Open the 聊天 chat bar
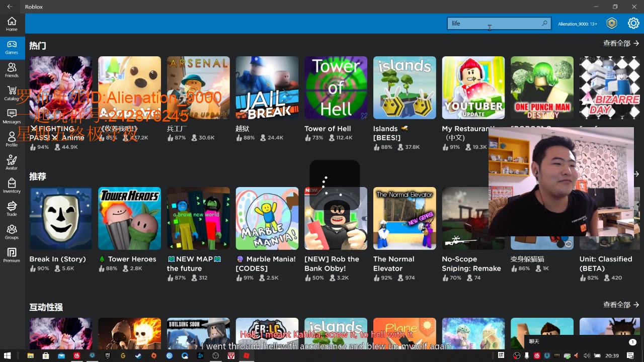Image resolution: width=644 pixels, height=362 pixels. pos(582,342)
